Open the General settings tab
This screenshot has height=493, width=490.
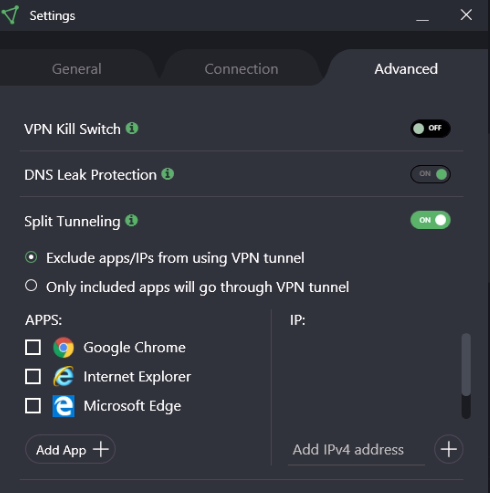[x=77, y=69]
